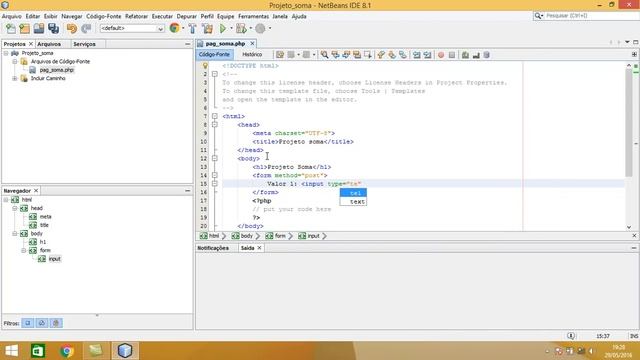Click the Save All toolbar icon
The image size is (640, 360).
[x=53, y=28]
